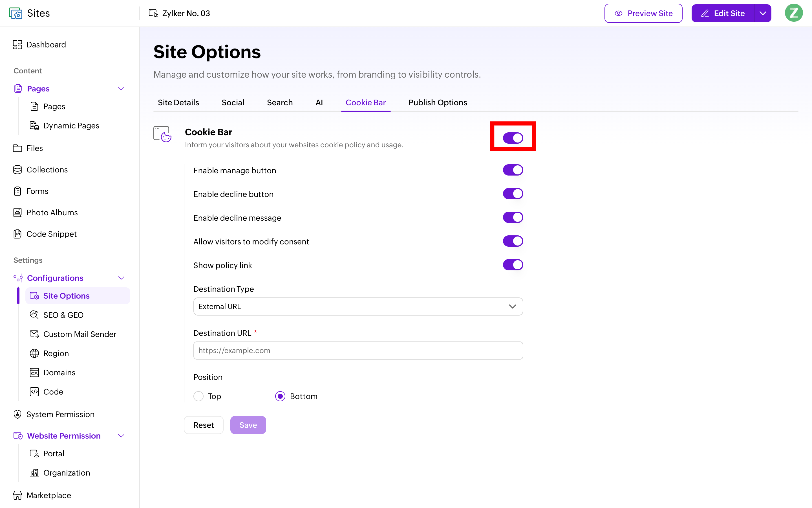The image size is (812, 508).
Task: Click the Sites logo icon
Action: (x=16, y=13)
